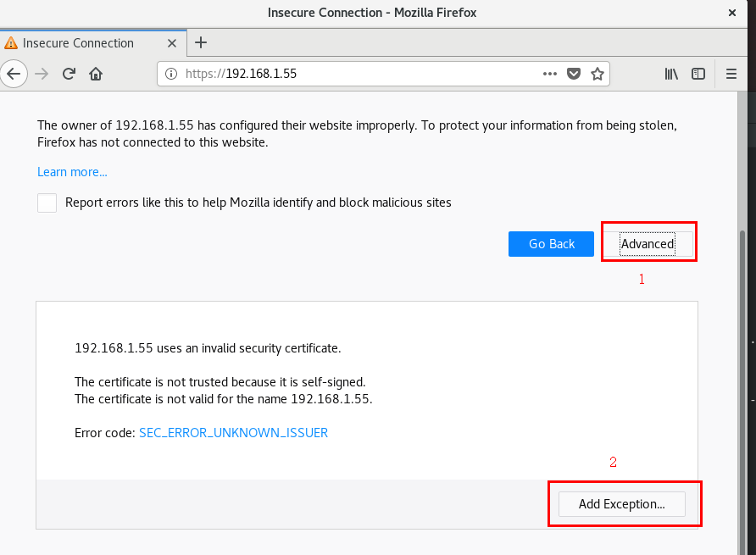Click the 'Error code:' label
Image resolution: width=756 pixels, height=555 pixels.
(104, 432)
